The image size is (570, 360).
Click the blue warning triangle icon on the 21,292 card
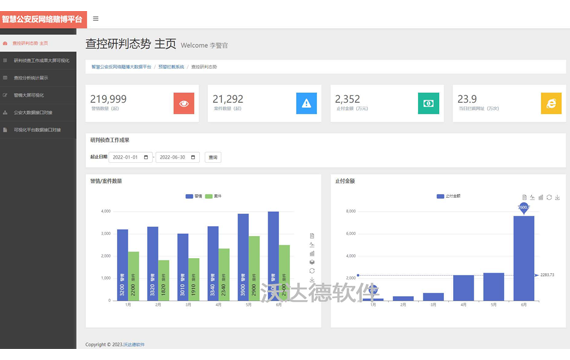(306, 103)
